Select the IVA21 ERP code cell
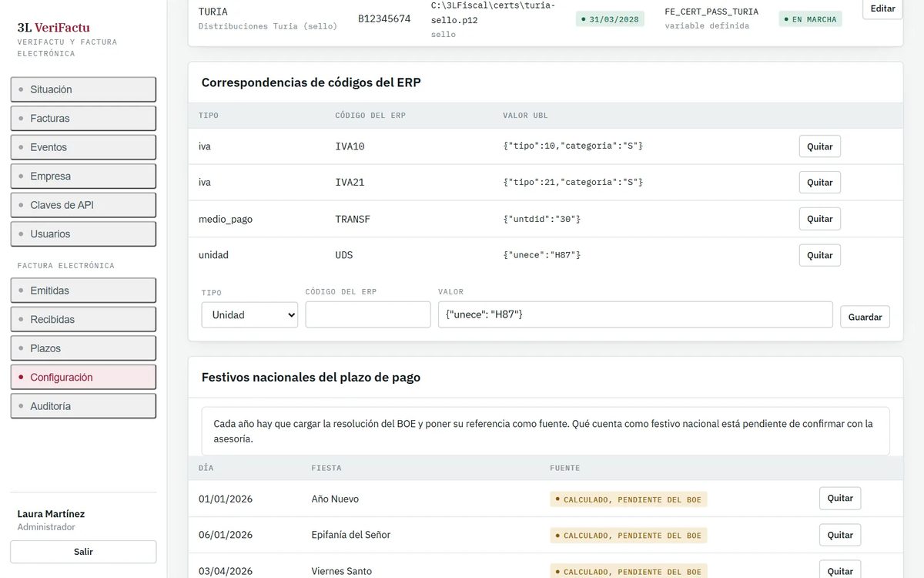 pyautogui.click(x=350, y=182)
